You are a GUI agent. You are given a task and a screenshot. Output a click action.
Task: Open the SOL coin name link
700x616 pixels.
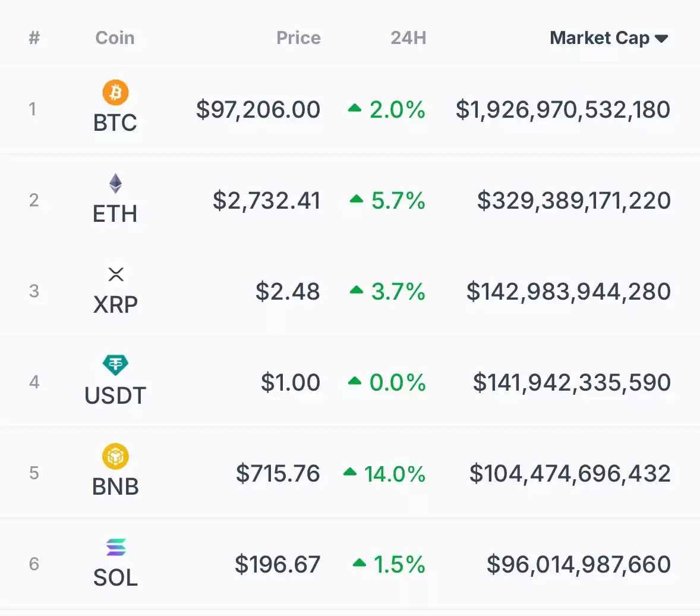point(115,577)
